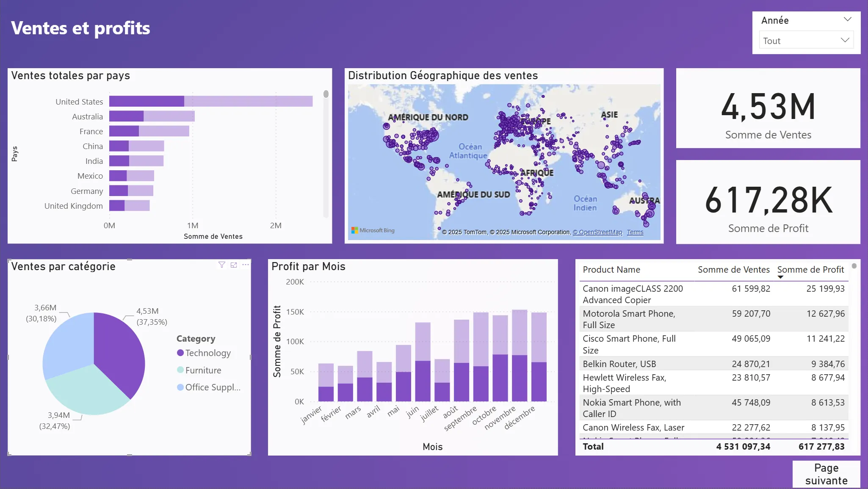Open the OpenStreetMap link

point(597,232)
